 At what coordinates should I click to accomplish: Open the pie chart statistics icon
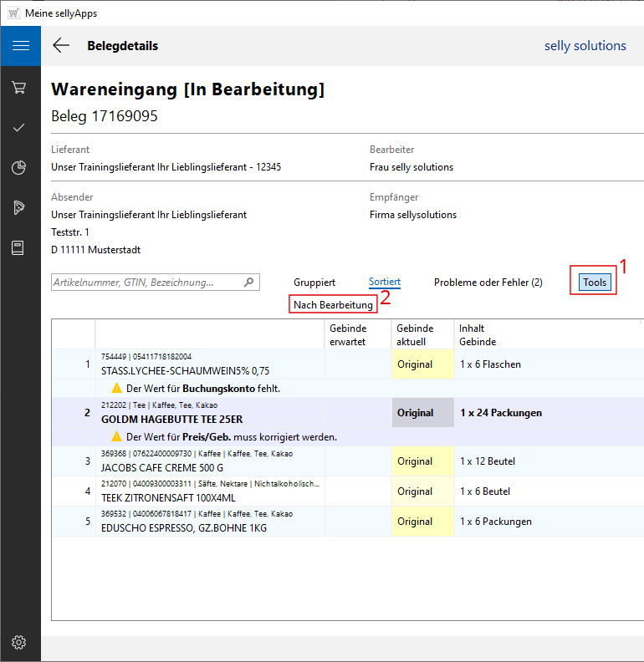click(19, 168)
